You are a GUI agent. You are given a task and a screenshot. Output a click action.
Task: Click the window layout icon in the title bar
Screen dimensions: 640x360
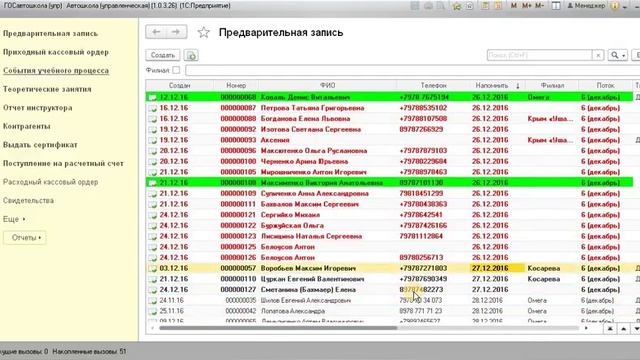556,6
